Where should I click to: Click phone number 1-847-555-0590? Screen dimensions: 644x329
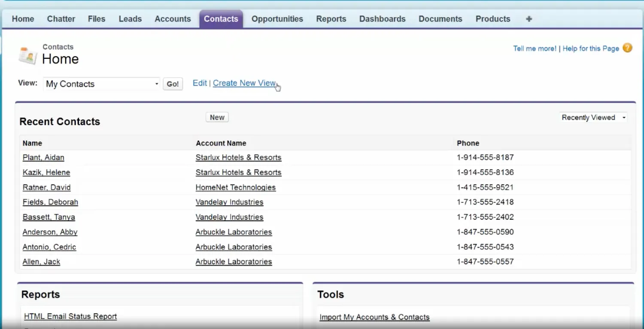pos(485,232)
